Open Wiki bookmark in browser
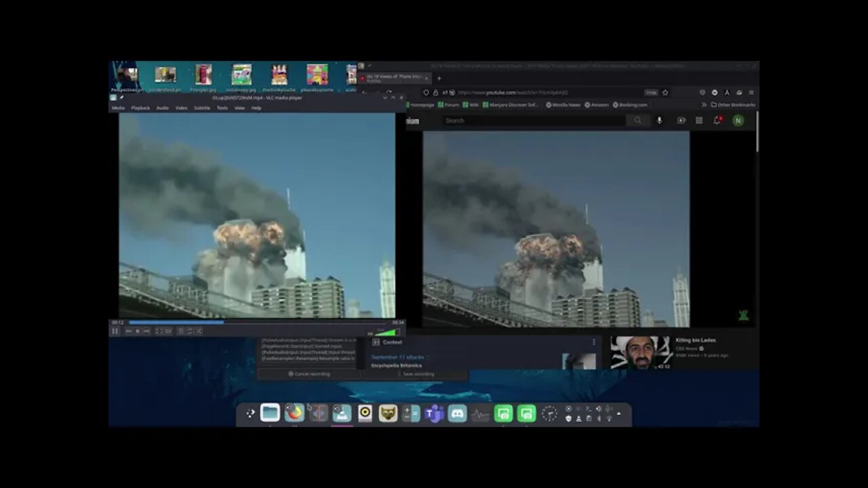This screenshot has height=488, width=868. point(471,105)
